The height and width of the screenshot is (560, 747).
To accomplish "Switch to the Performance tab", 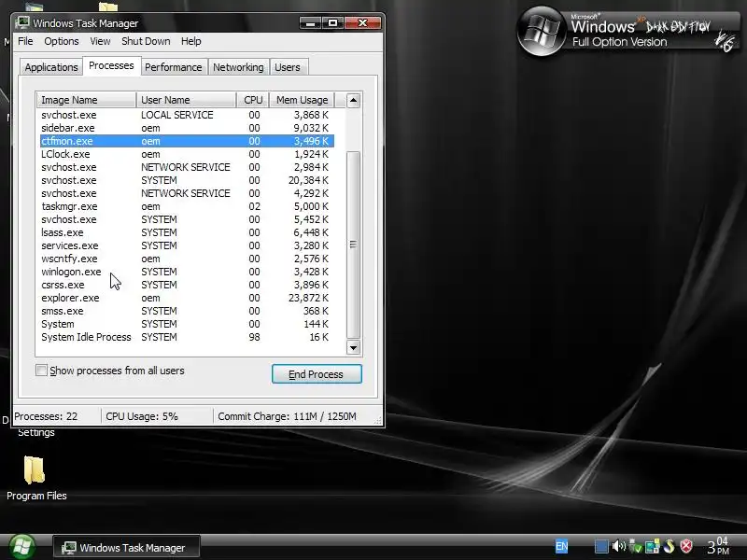I will pos(174,67).
